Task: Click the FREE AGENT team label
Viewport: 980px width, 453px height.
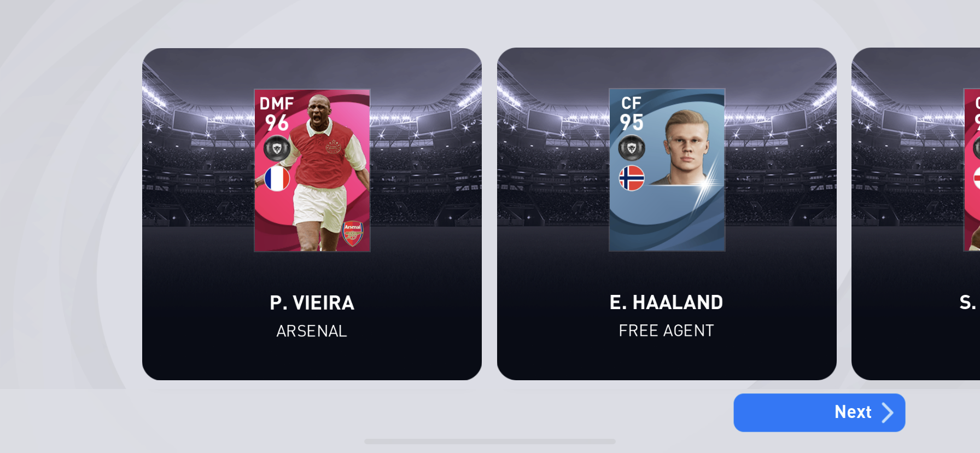Action: (x=667, y=330)
